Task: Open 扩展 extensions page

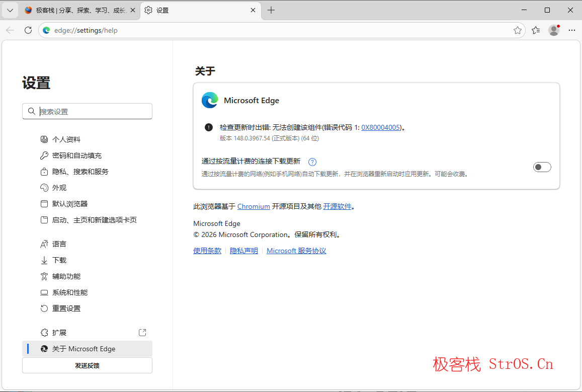Action: 87,333
